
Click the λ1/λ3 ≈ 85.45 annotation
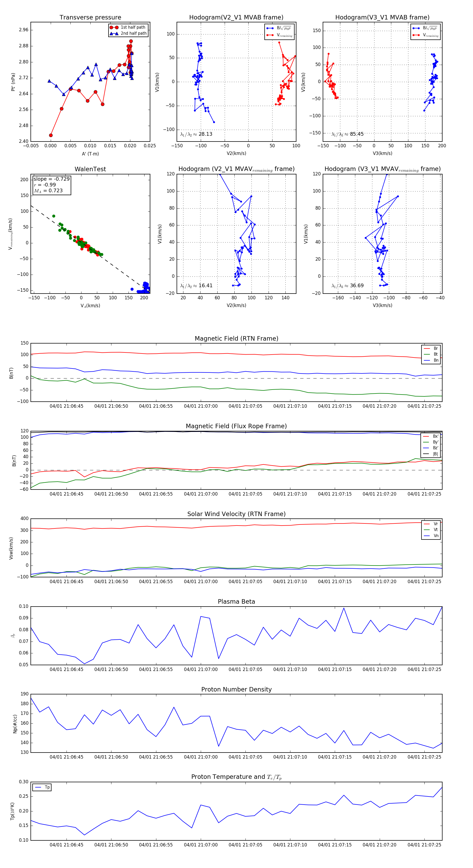pyautogui.click(x=347, y=134)
